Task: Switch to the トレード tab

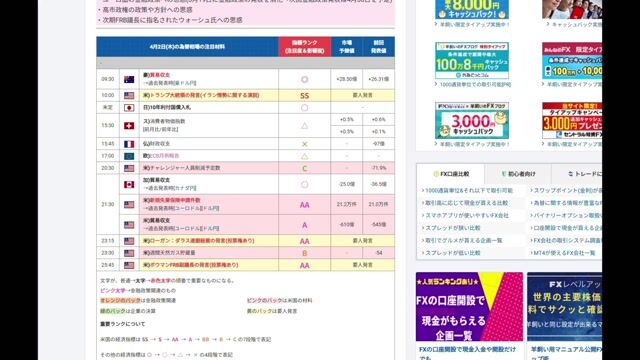Action: pos(577,174)
